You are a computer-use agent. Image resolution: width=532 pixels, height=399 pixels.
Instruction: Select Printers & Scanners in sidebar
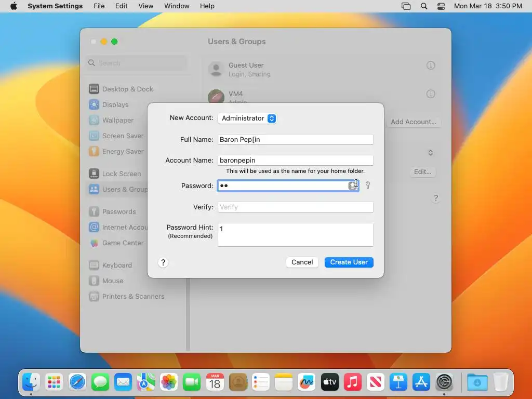(x=127, y=297)
